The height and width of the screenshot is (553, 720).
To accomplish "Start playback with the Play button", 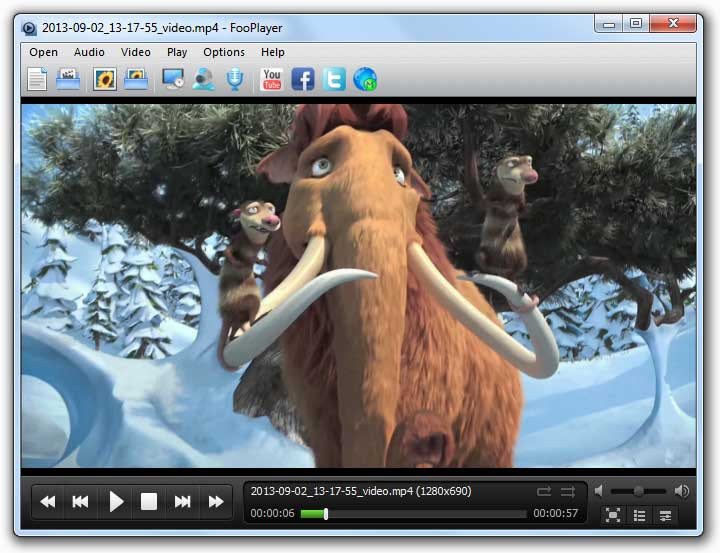I will click(x=116, y=502).
